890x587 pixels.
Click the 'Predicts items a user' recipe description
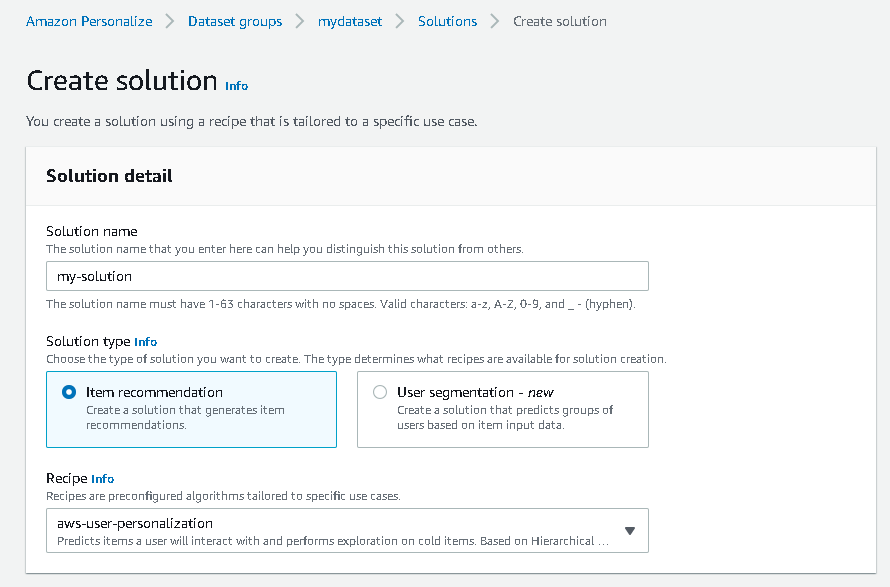(333, 541)
